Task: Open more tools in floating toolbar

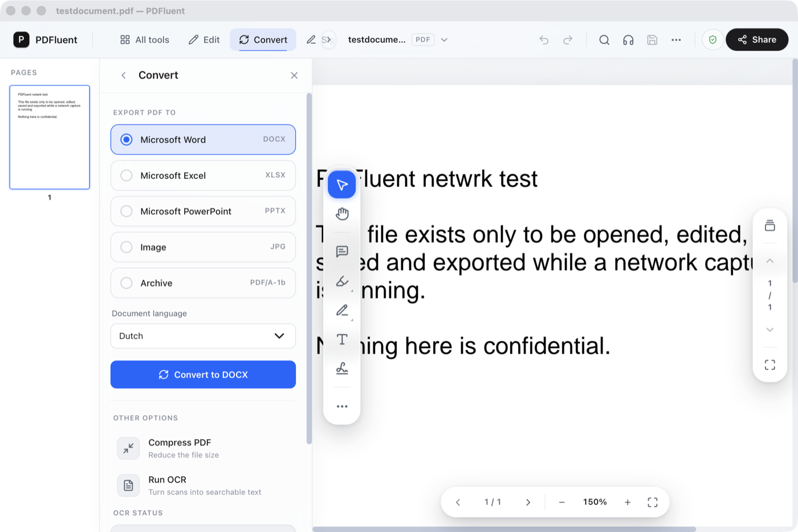Action: (342, 406)
